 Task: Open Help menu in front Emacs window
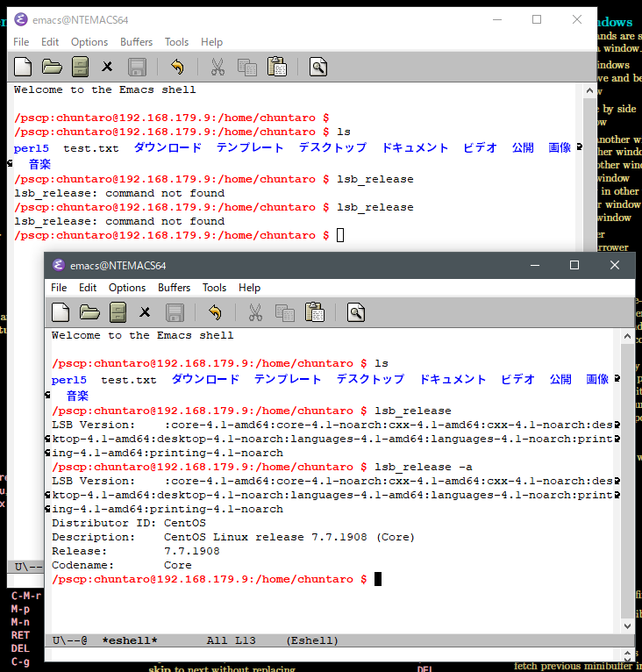[249, 288]
